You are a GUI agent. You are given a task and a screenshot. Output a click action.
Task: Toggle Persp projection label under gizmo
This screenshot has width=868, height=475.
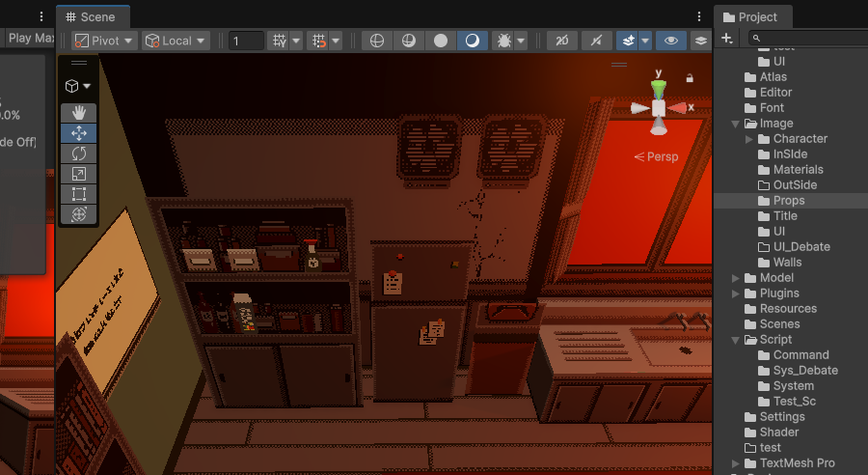click(656, 156)
